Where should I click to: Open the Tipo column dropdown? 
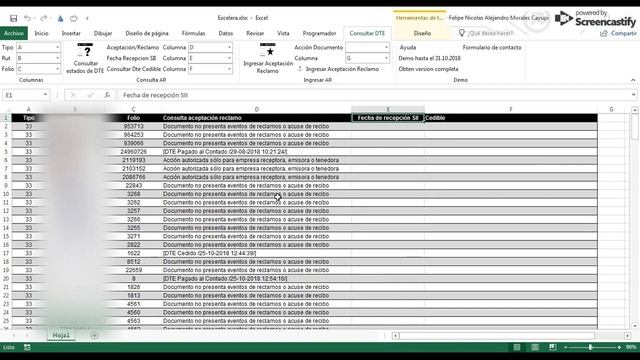click(x=57, y=47)
